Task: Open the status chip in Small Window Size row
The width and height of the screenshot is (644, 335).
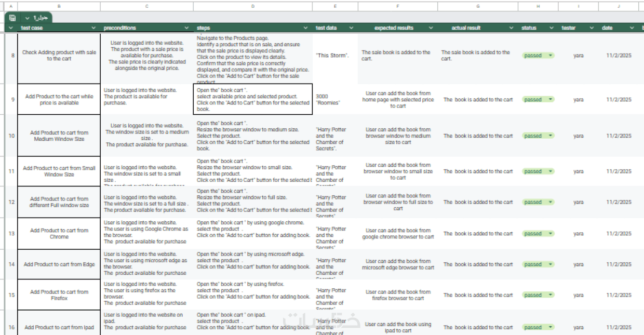Action: pyautogui.click(x=538, y=171)
